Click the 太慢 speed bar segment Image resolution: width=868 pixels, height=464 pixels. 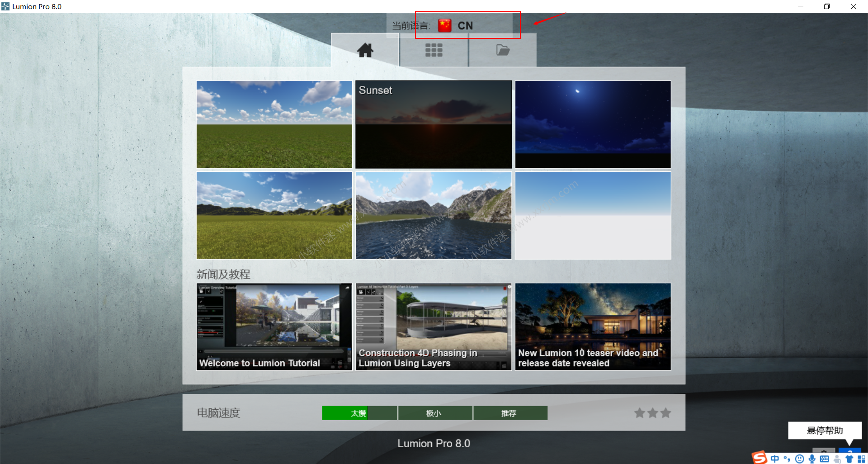359,413
